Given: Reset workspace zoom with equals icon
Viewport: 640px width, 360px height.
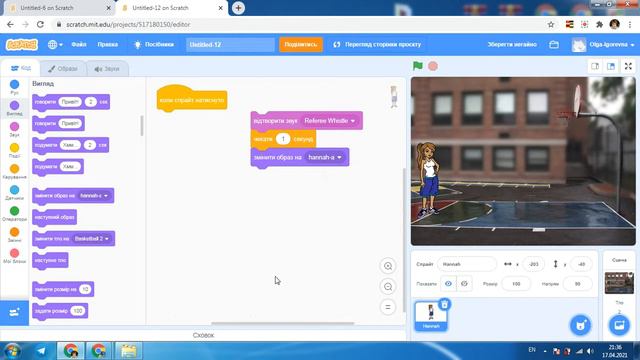Looking at the screenshot, I should (x=388, y=307).
